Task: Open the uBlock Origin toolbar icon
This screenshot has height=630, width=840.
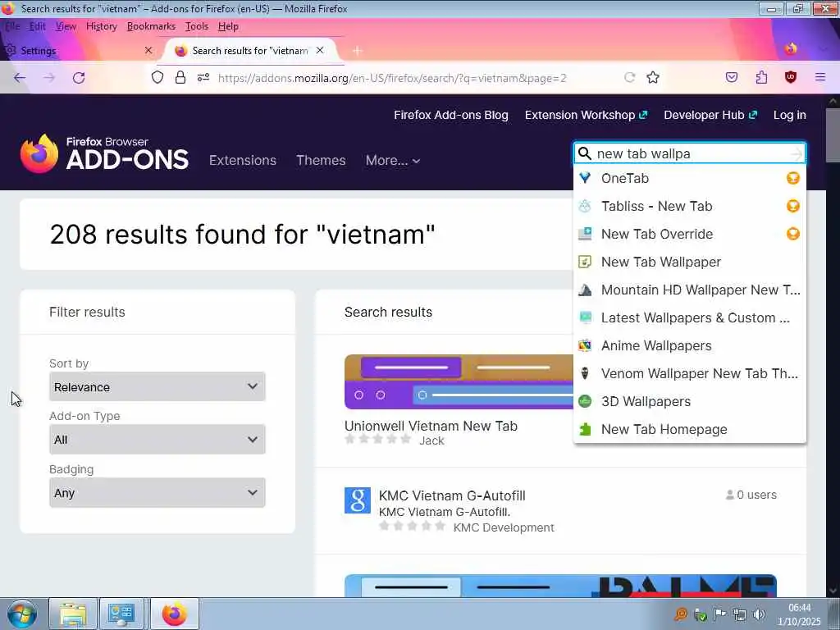Action: coord(791,78)
